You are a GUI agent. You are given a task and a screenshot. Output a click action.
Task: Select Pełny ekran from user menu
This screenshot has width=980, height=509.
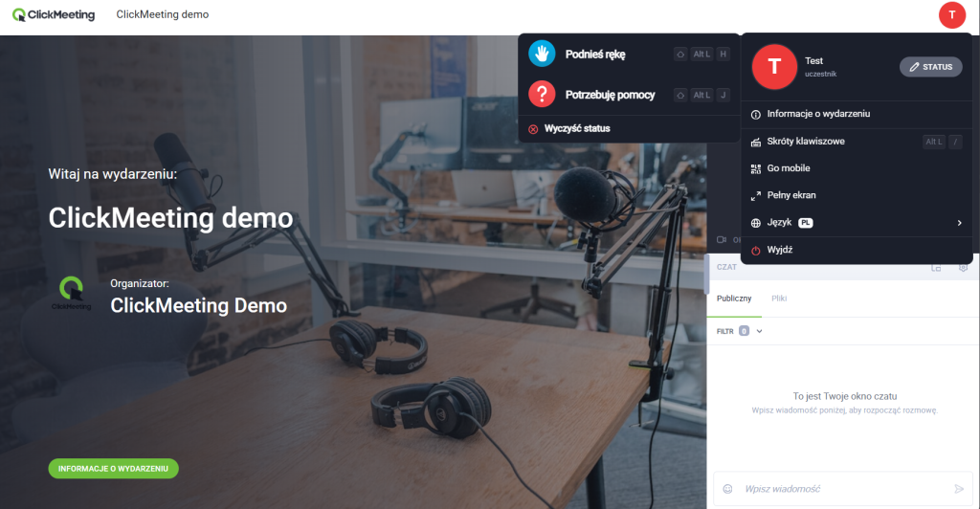(x=790, y=195)
